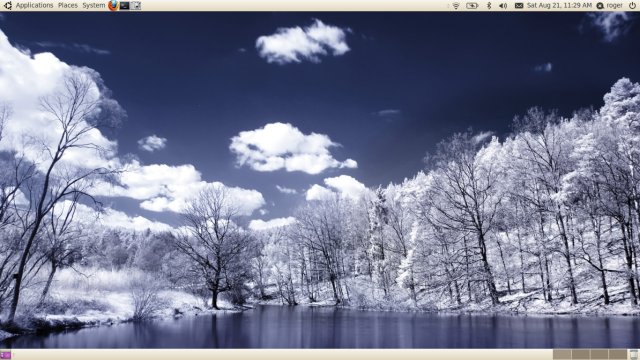Launch Firefox from the top panel
Image resolution: width=640 pixels, height=360 pixels.
click(113, 5)
